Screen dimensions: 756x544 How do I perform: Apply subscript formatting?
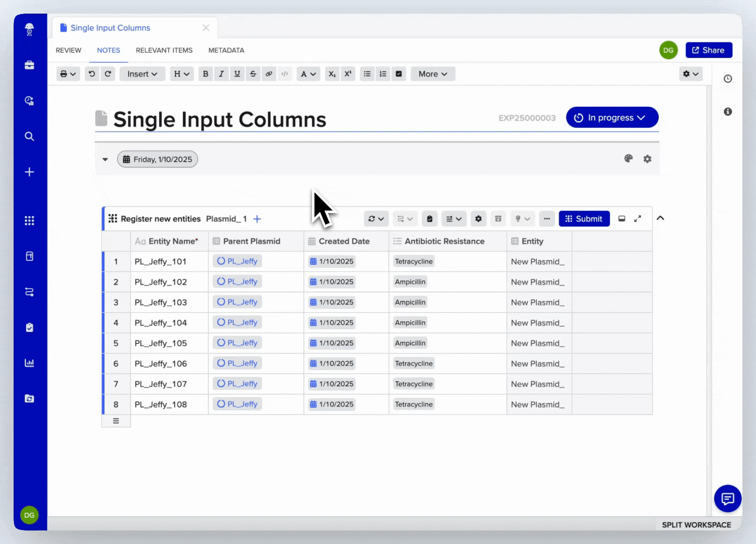pos(332,74)
